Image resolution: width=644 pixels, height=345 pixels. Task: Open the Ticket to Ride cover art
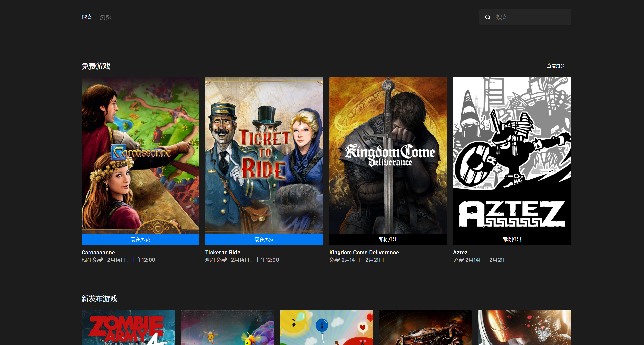coord(264,156)
